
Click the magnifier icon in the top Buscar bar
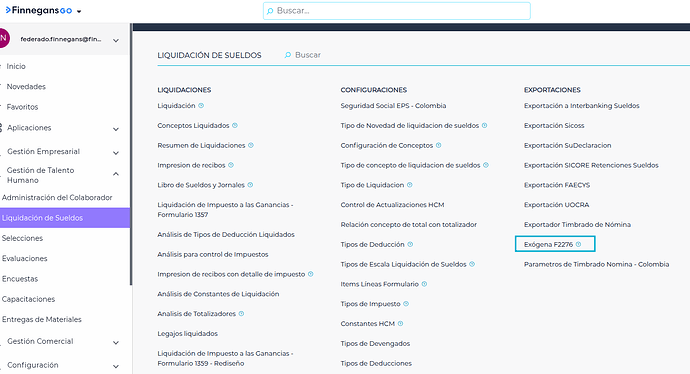270,11
